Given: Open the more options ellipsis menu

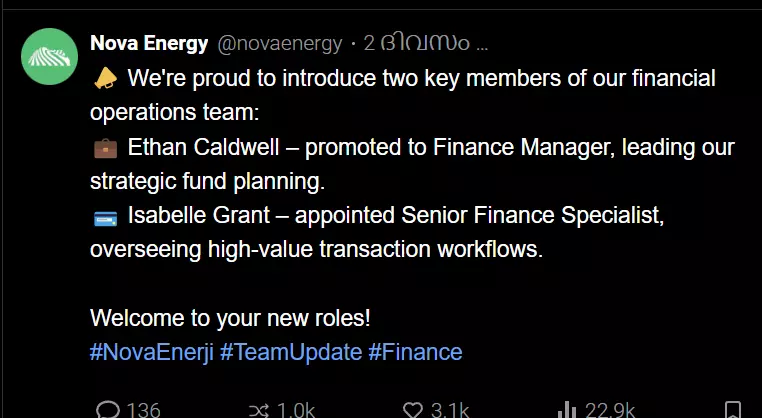Looking at the screenshot, I should pos(480,43).
